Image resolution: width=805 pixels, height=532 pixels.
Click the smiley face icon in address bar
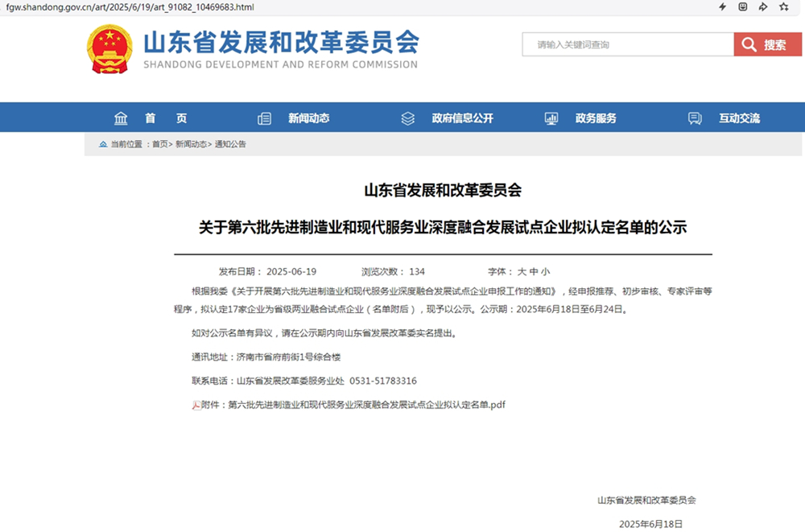coord(742,7)
